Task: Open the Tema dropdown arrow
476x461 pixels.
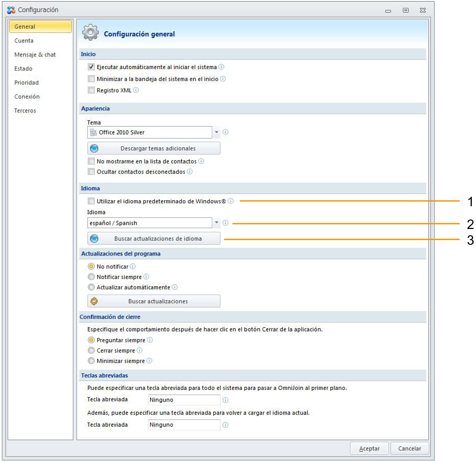Action: click(216, 132)
